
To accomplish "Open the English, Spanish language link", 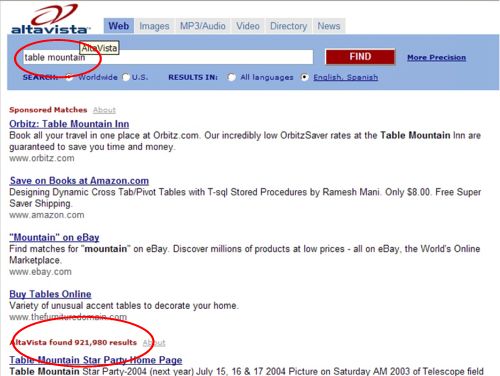I will (345, 77).
